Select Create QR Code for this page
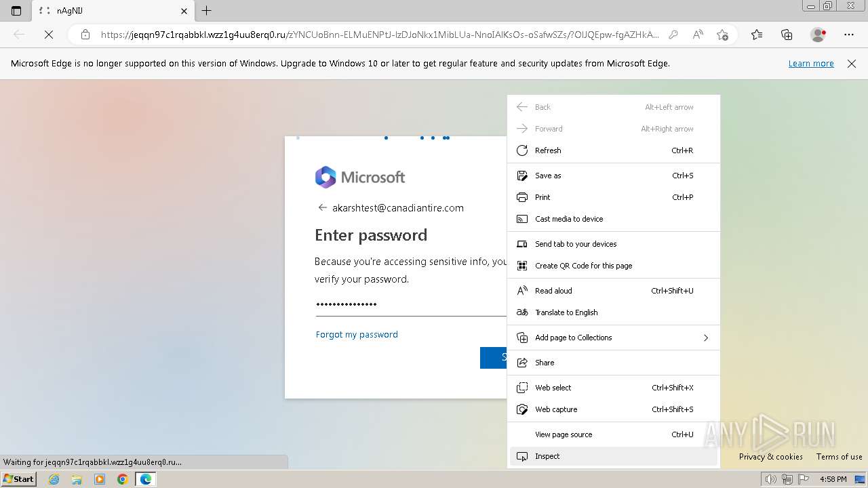The width and height of the screenshot is (868, 488). [614, 266]
